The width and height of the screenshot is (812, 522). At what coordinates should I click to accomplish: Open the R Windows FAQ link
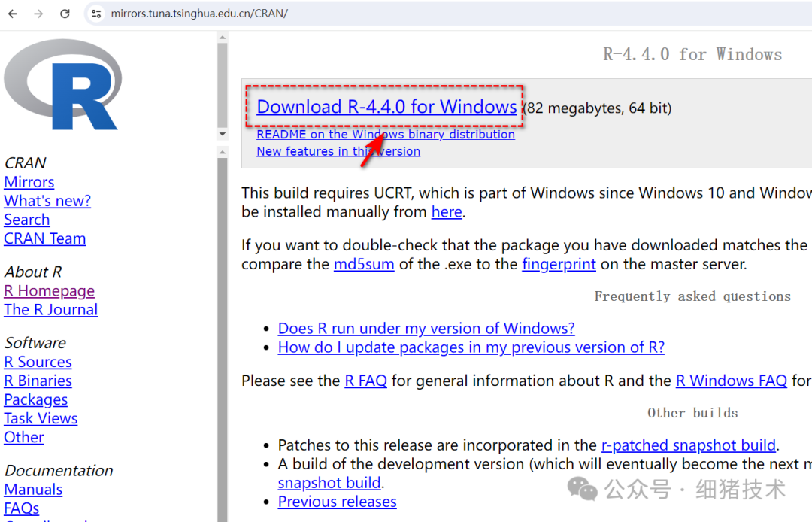(731, 381)
